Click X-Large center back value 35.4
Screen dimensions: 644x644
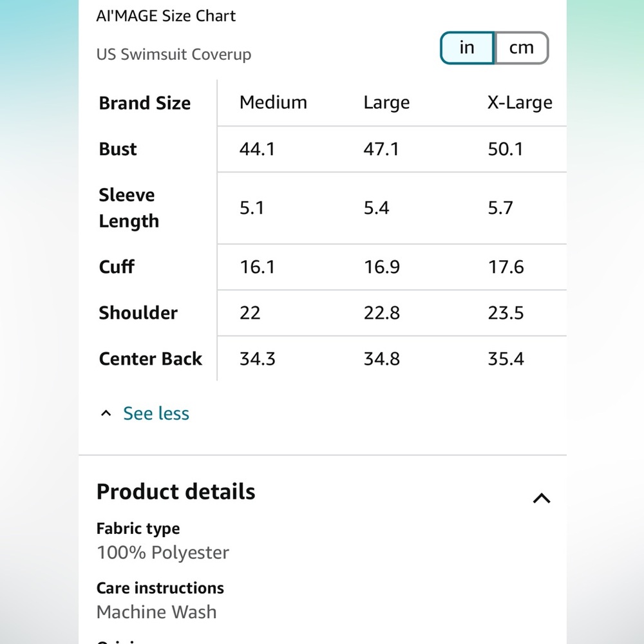tap(506, 359)
